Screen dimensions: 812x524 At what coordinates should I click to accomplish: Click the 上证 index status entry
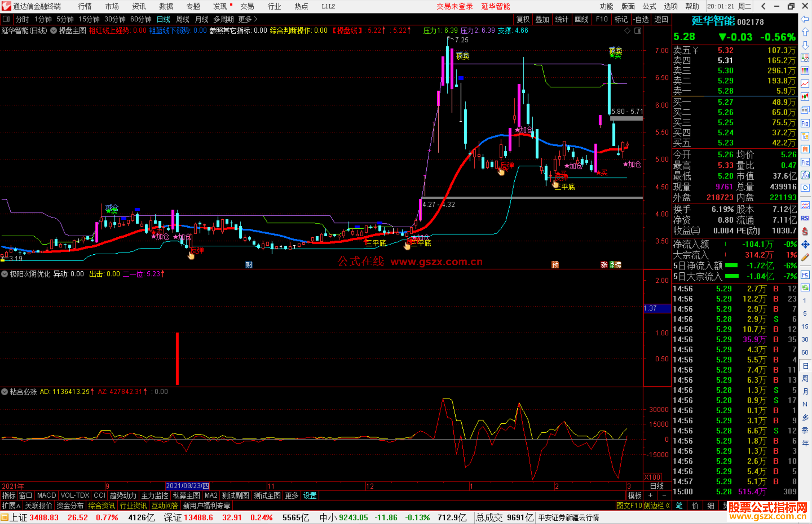tap(18, 518)
